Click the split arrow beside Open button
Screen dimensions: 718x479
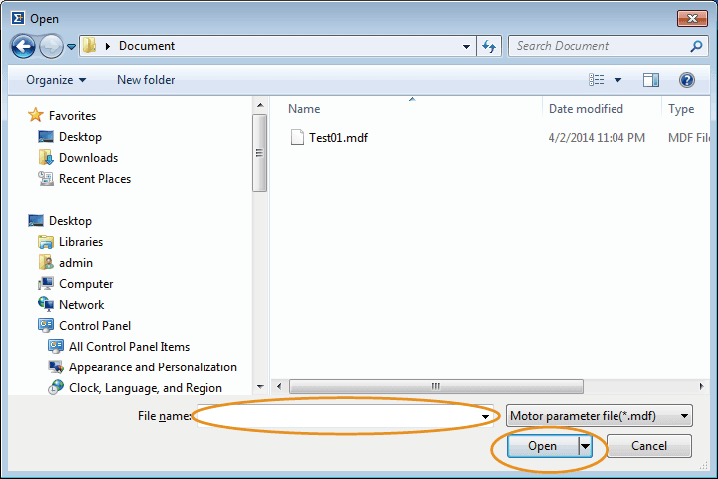click(585, 446)
